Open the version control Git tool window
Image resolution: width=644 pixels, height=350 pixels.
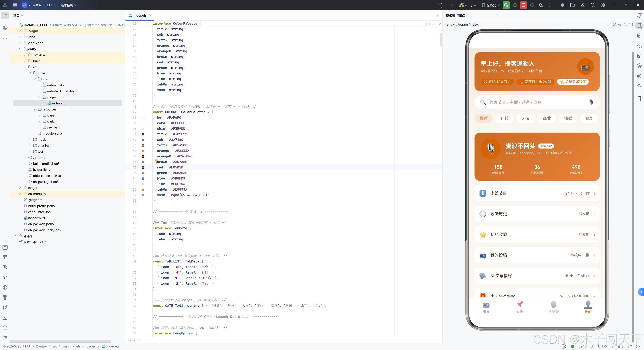coord(5,337)
